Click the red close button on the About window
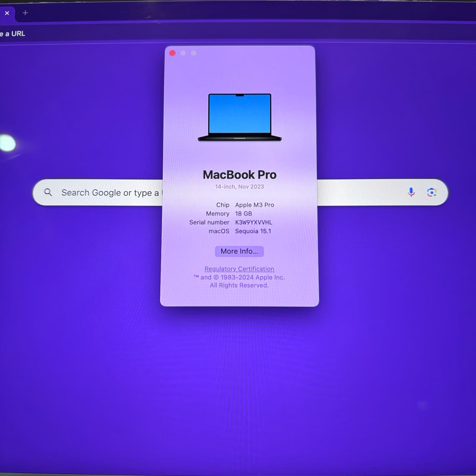This screenshot has height=476, width=476. click(172, 53)
